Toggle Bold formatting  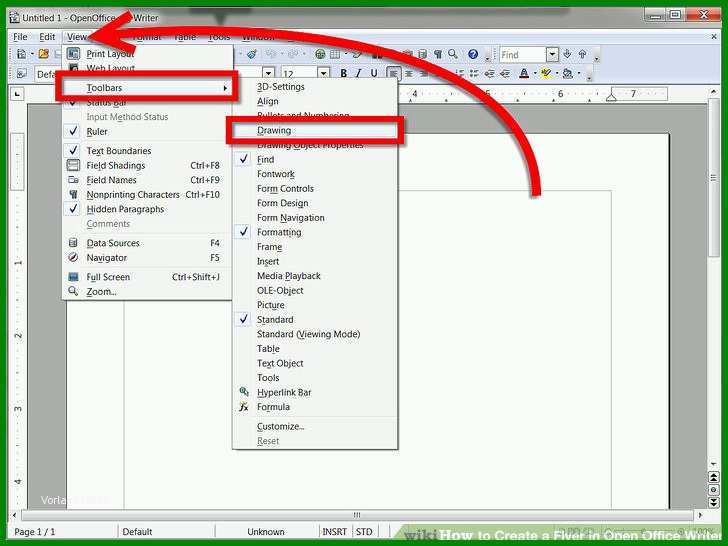click(344, 73)
